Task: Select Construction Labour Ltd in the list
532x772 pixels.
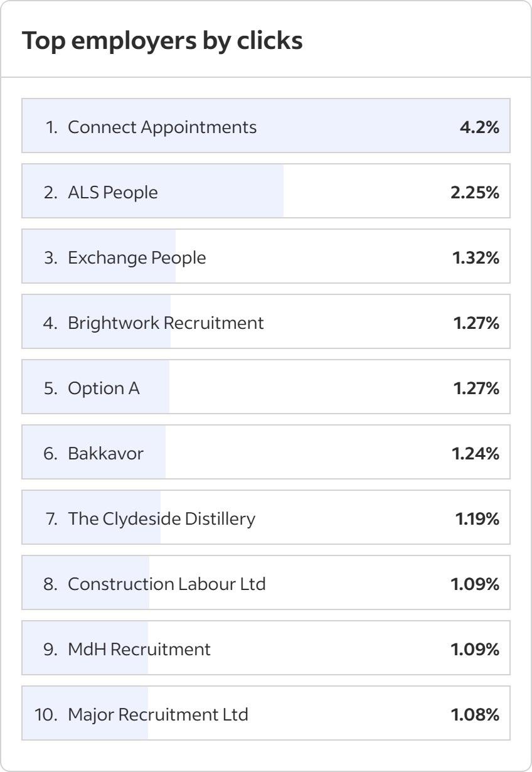Action: pyautogui.click(x=167, y=584)
